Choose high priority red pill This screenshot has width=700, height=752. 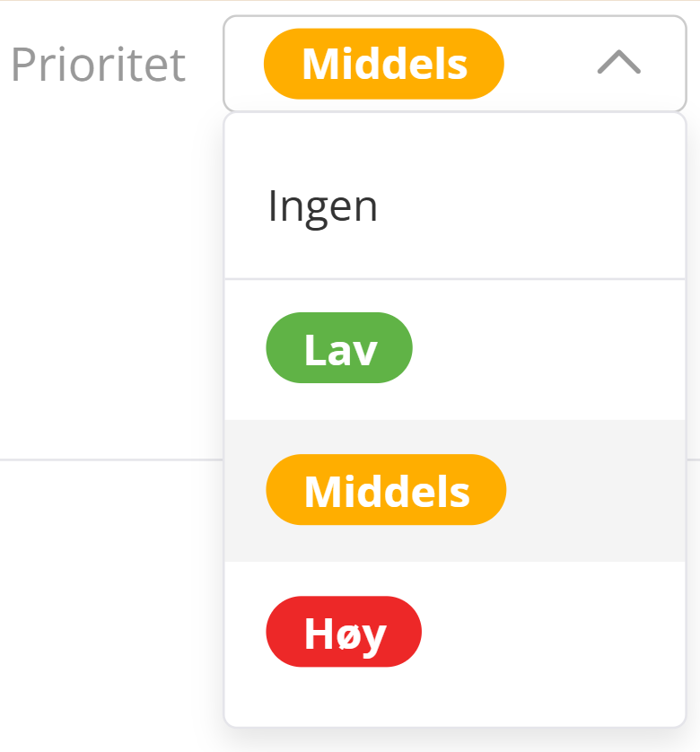click(x=344, y=632)
